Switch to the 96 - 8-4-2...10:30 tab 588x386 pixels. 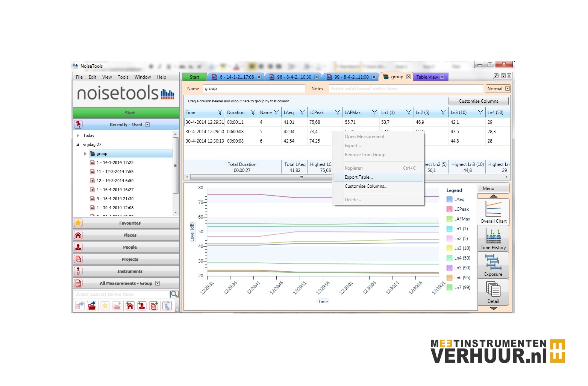(x=294, y=77)
